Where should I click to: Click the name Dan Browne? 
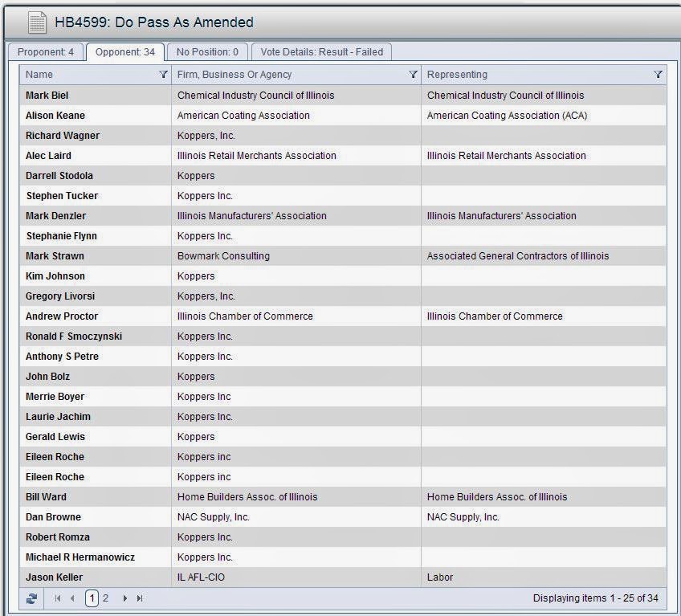(53, 517)
